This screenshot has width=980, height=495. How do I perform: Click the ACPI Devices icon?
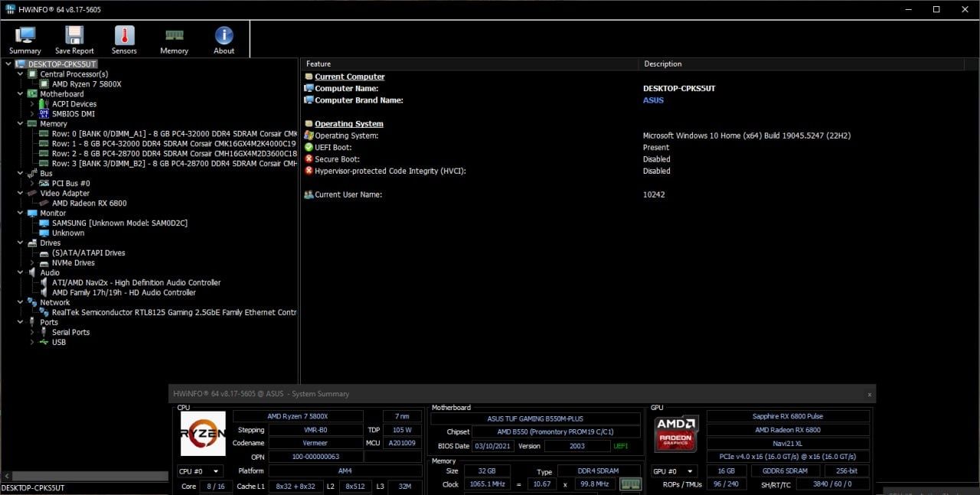44,104
